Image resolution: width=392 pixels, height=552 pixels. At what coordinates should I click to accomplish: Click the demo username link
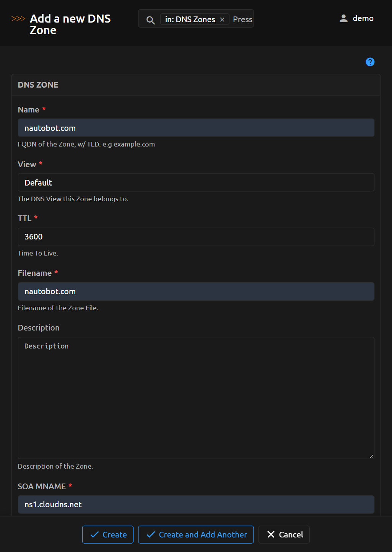coord(363,18)
